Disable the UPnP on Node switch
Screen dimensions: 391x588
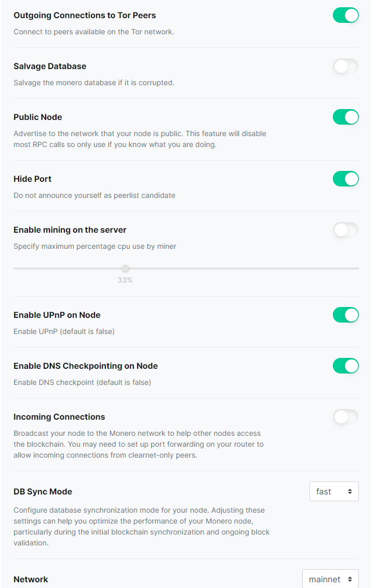tap(345, 315)
